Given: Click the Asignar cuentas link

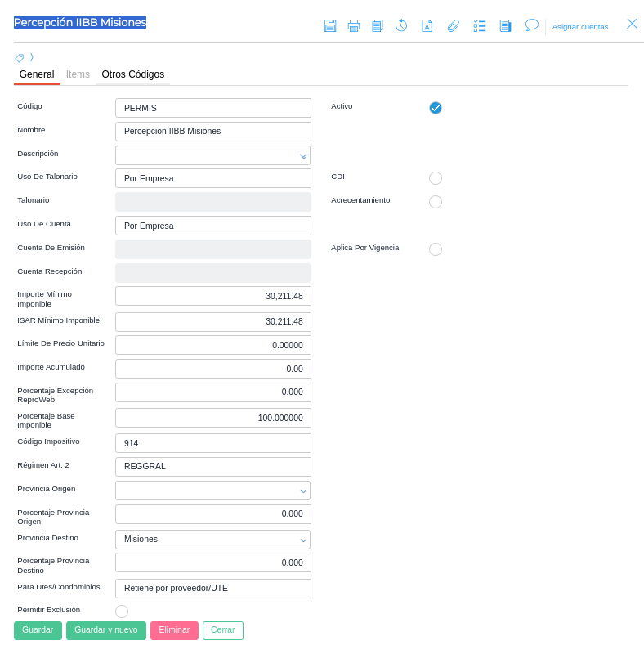Looking at the screenshot, I should [x=579, y=27].
